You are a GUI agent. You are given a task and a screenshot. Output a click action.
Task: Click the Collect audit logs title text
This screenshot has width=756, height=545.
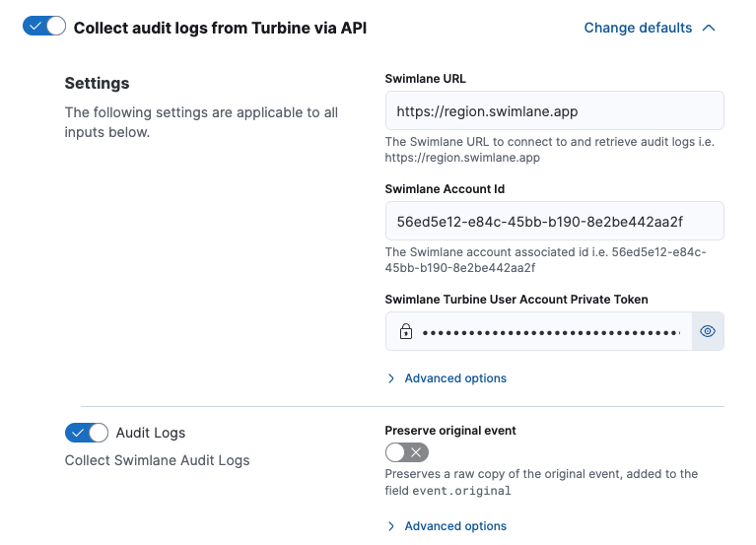(220, 28)
